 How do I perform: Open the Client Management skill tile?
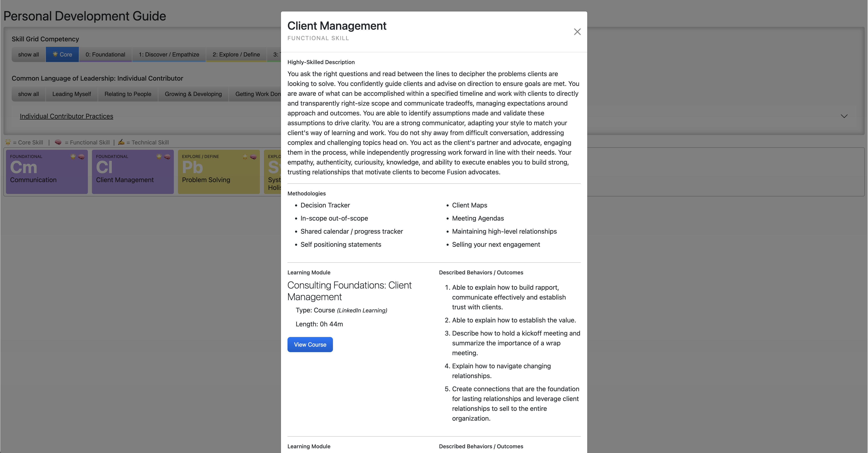[x=132, y=172]
